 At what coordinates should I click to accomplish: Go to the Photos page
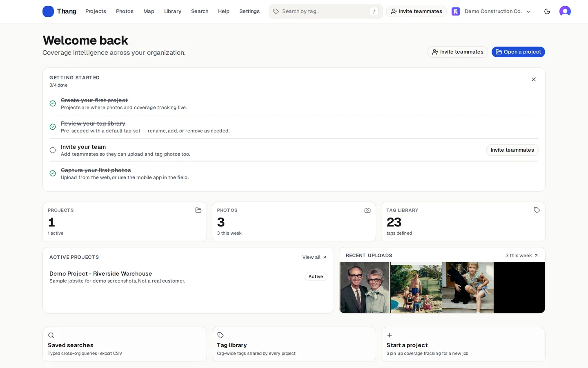125,11
